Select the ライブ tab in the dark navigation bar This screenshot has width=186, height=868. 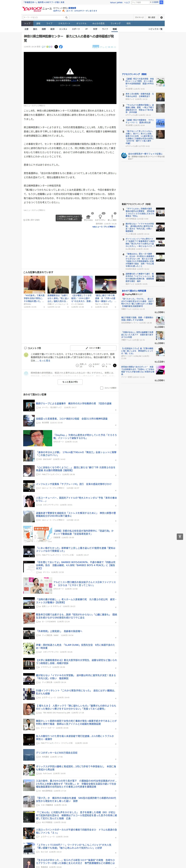click(49, 24)
